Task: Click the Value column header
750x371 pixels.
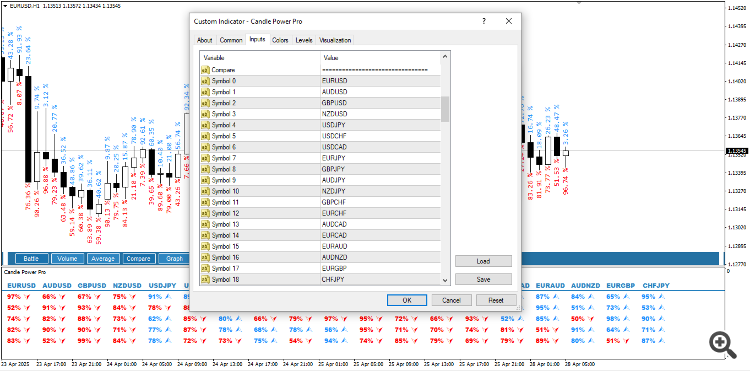Action: (380, 57)
